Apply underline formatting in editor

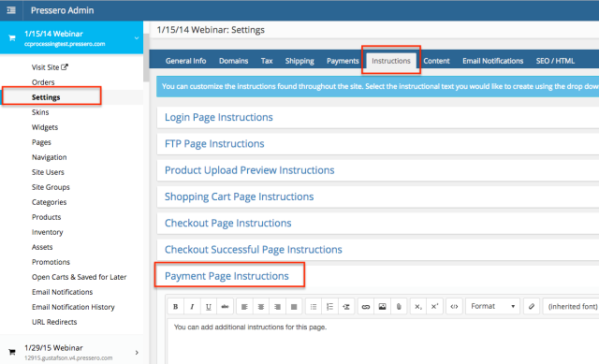209,306
